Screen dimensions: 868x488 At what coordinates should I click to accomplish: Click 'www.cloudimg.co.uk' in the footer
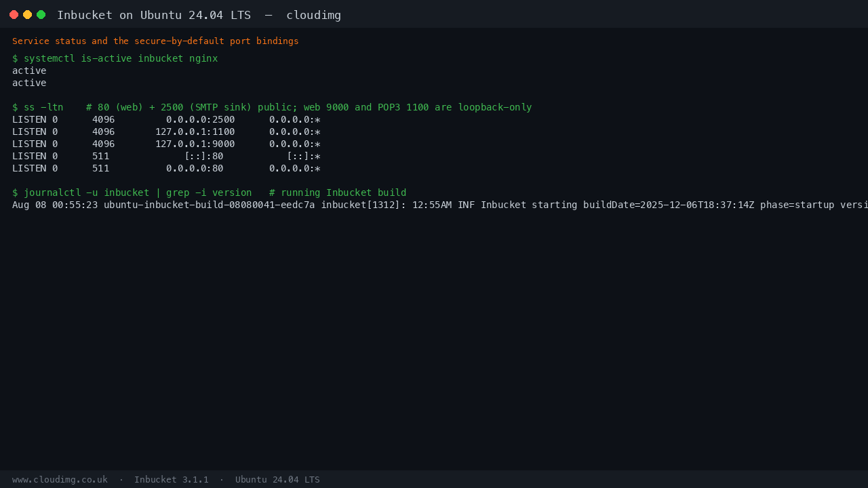point(60,480)
